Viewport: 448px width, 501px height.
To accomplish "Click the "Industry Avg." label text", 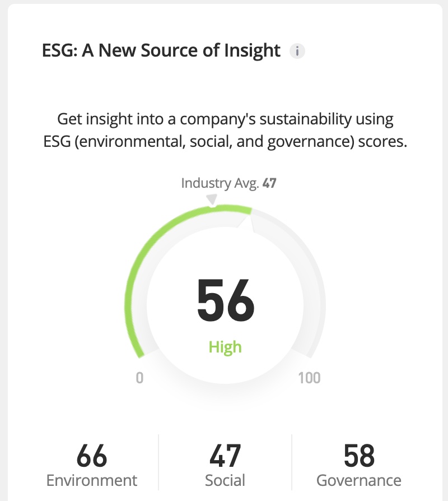I will (x=220, y=183).
